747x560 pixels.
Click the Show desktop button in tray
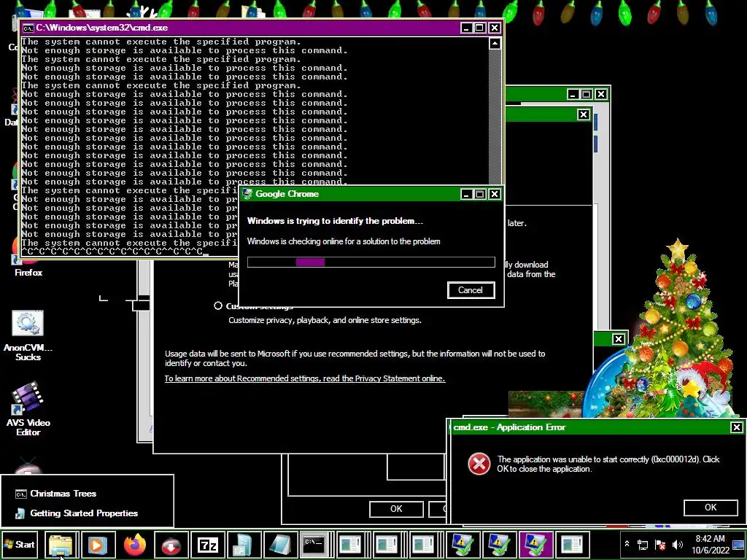pos(739,544)
